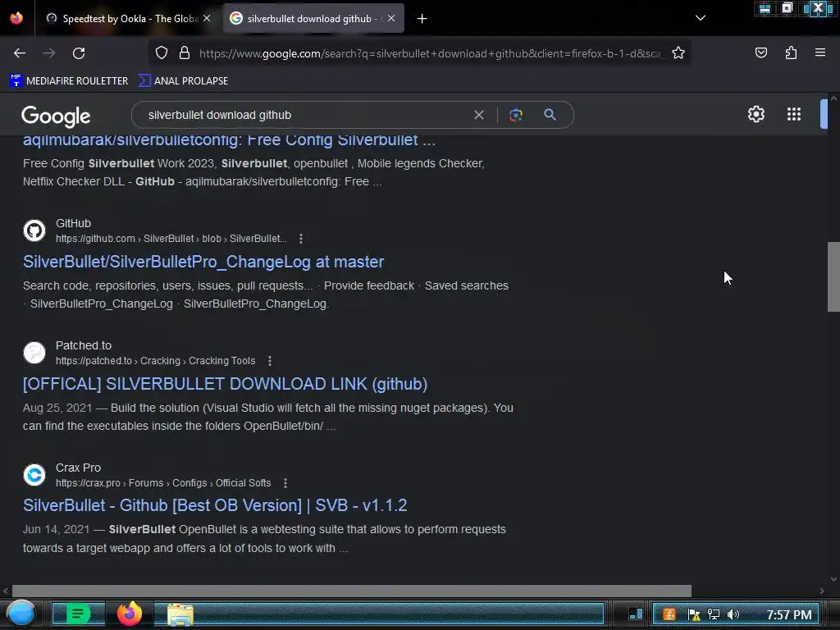Open Google quick settings gear
Image resolution: width=840 pixels, height=630 pixels.
tap(756, 114)
